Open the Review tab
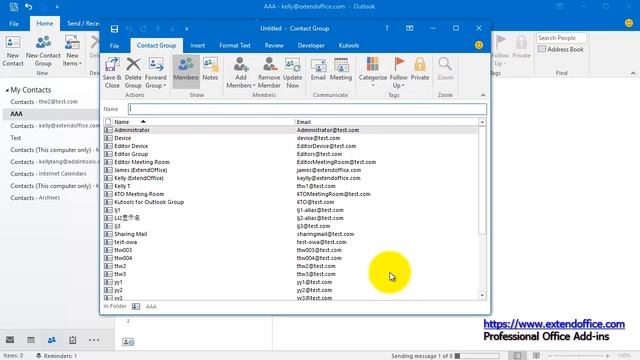This screenshot has height=360, width=640. pyautogui.click(x=274, y=46)
